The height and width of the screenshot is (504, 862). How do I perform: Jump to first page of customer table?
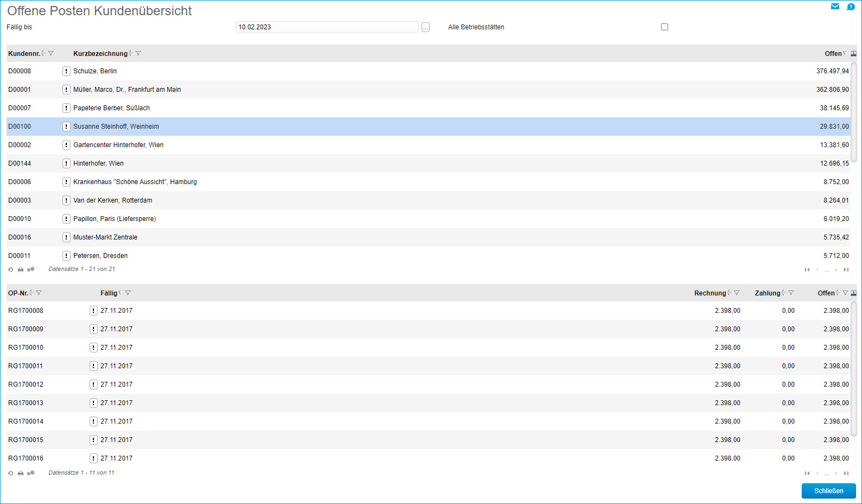[807, 269]
